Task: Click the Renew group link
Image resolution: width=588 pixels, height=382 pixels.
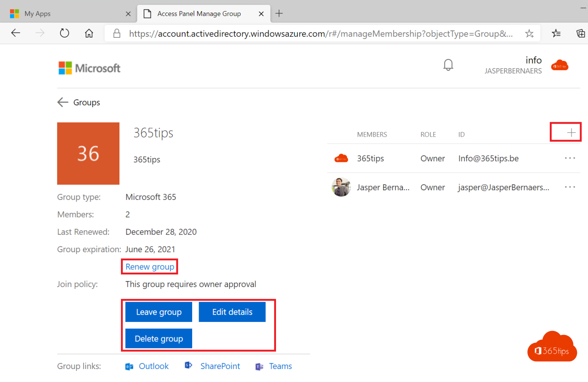Action: [x=149, y=267]
